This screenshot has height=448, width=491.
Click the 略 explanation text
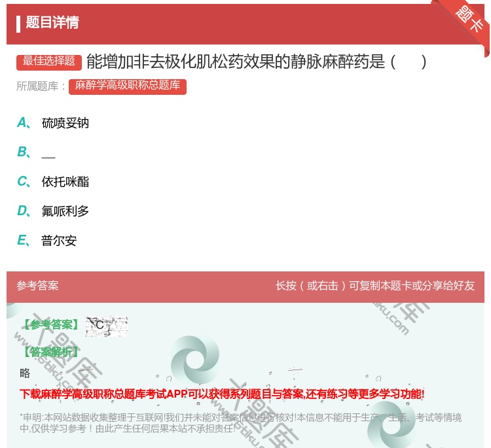25,373
